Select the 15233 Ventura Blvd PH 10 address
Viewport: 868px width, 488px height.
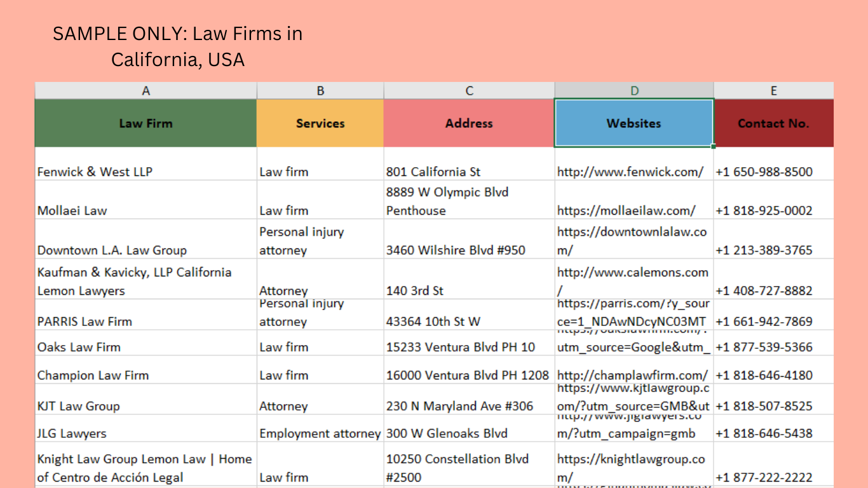click(x=469, y=342)
